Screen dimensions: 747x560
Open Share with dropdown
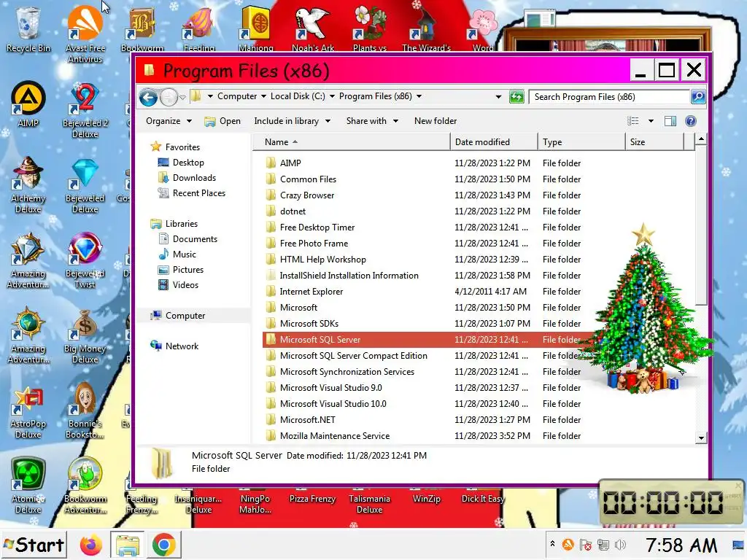[x=372, y=121]
